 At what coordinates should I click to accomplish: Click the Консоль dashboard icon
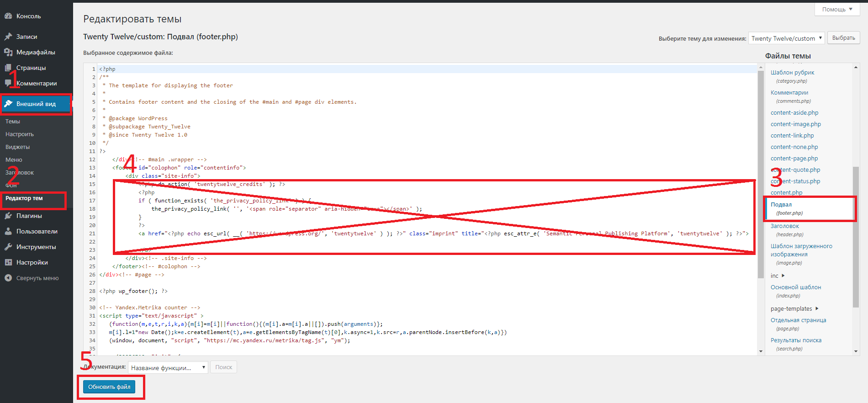[x=8, y=16]
